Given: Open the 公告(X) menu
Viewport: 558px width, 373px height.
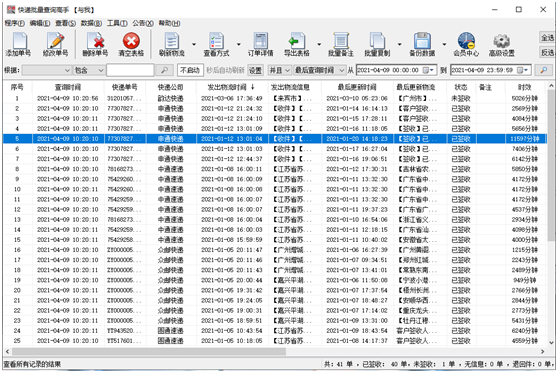Looking at the screenshot, I should [x=143, y=23].
